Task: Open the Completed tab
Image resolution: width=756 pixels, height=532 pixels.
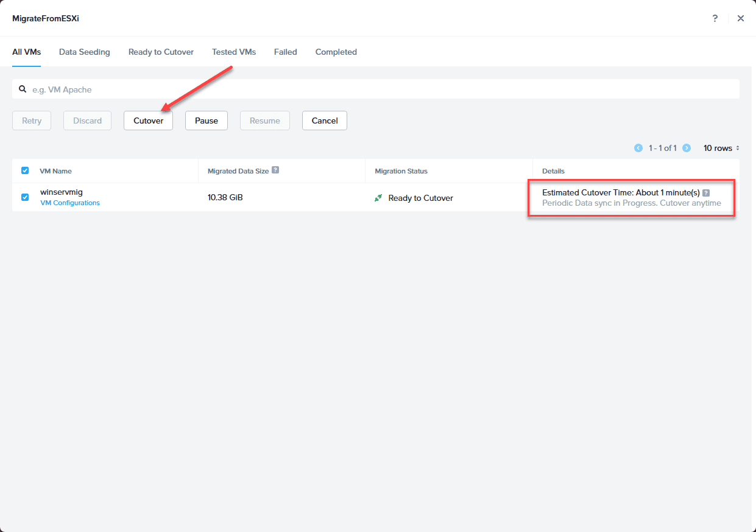Action: [x=336, y=52]
